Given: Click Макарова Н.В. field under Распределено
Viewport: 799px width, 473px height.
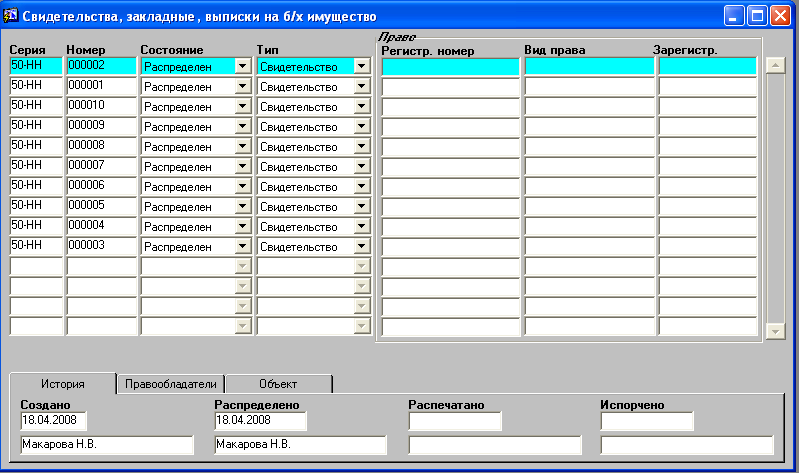Looking at the screenshot, I should click(x=301, y=445).
